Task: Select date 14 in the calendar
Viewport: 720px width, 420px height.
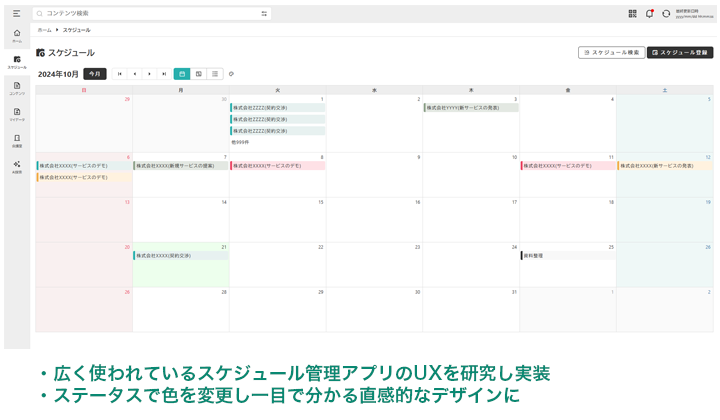Action: point(224,202)
